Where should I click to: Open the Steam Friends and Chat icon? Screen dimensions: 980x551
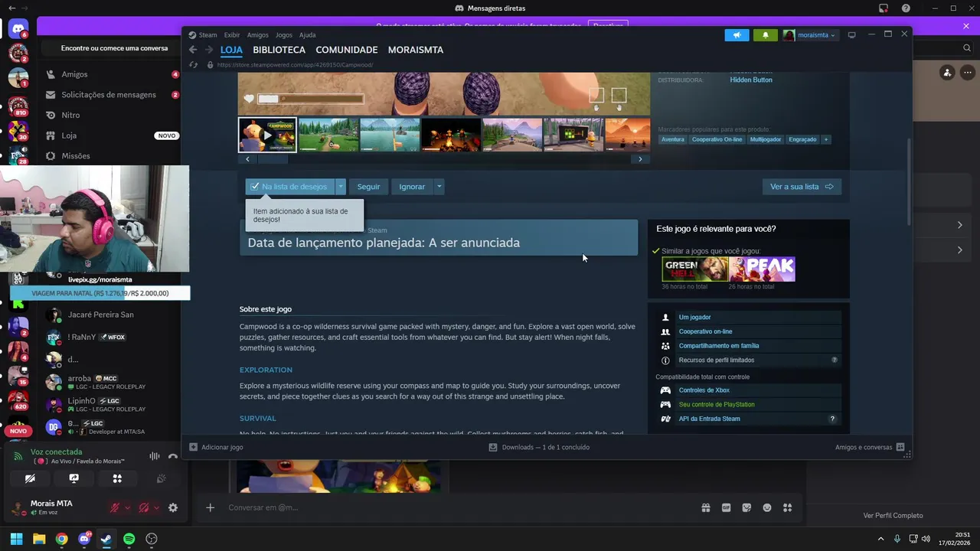coord(900,447)
